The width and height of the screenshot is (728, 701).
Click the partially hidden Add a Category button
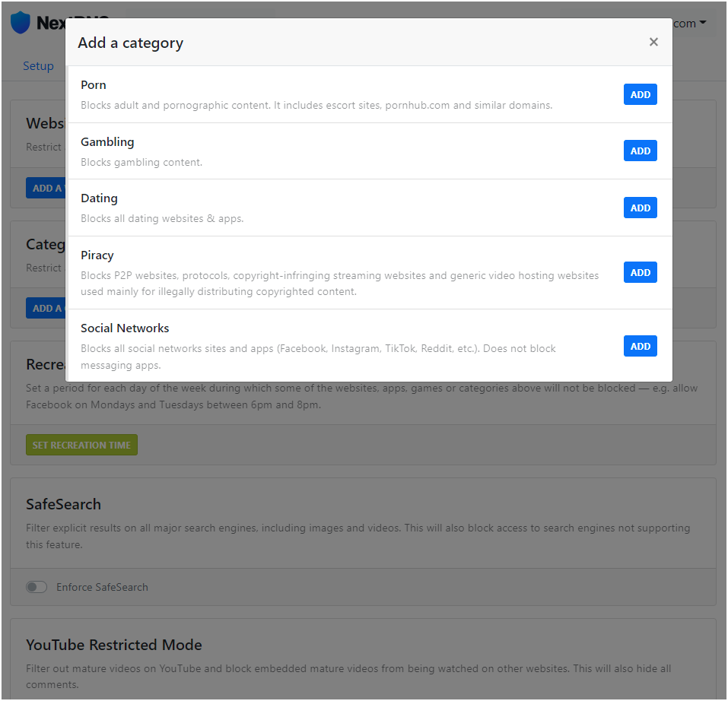[45, 308]
